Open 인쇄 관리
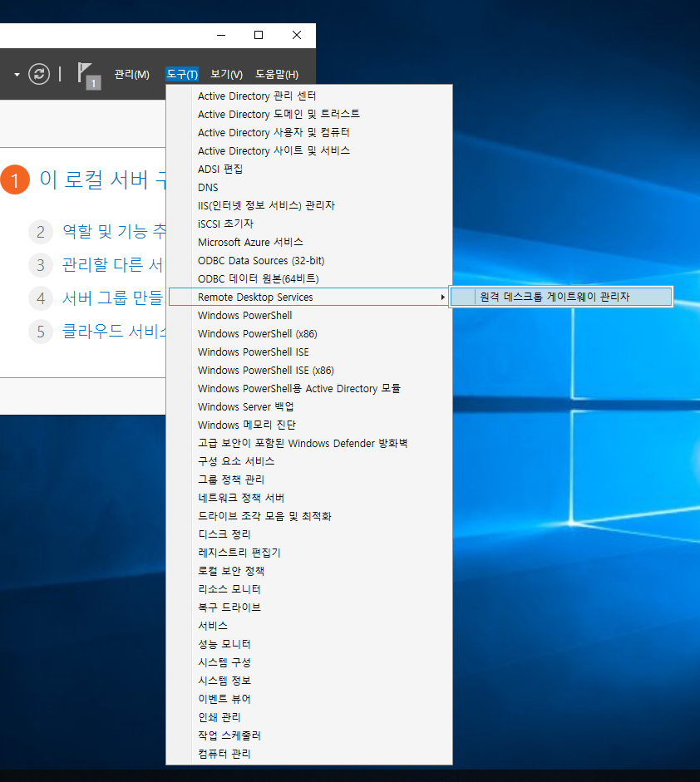 point(310,717)
